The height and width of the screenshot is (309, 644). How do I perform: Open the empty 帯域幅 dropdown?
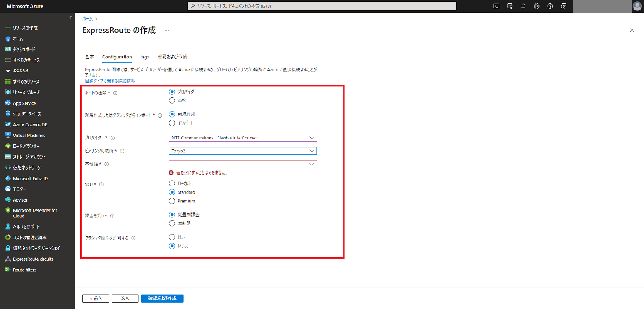click(x=243, y=164)
